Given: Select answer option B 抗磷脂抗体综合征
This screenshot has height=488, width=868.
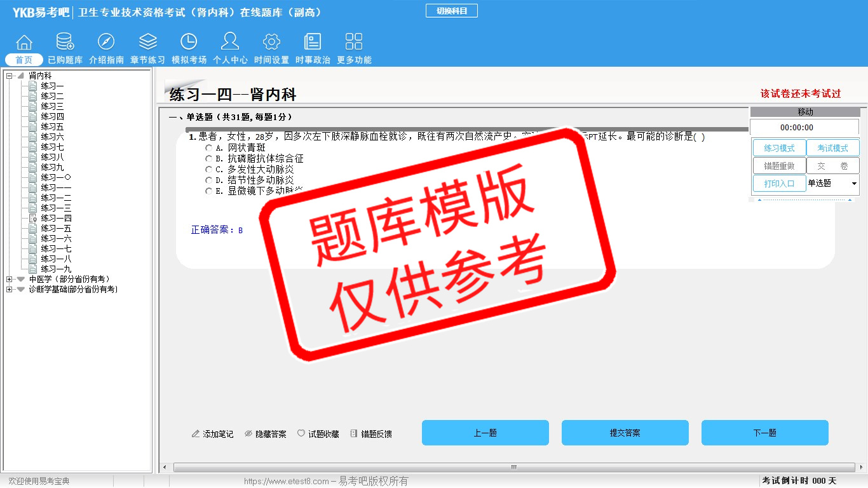Looking at the screenshot, I should pyautogui.click(x=209, y=159).
